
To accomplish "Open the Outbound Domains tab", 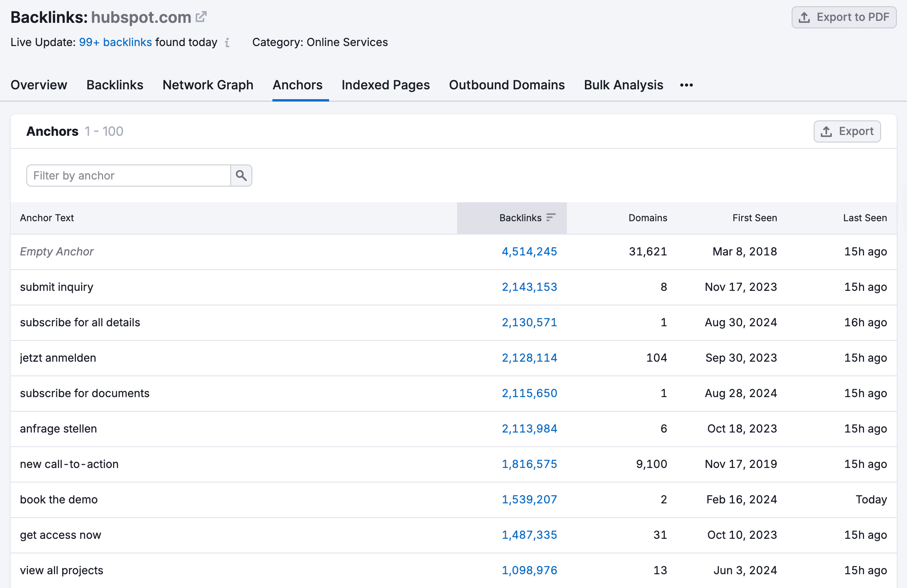I will pos(507,85).
